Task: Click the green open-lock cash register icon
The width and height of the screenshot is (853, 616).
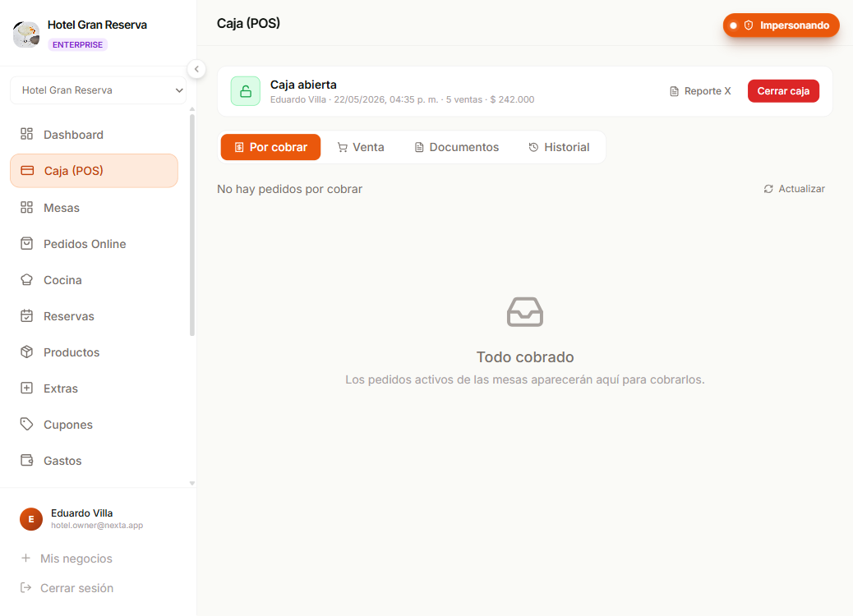Action: tap(246, 91)
